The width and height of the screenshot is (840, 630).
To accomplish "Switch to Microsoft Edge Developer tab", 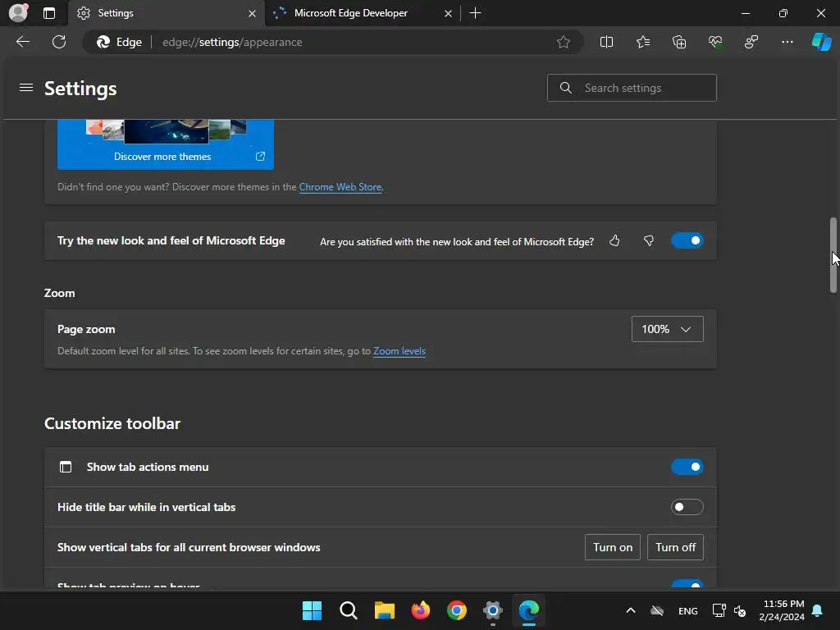I will tap(362, 13).
